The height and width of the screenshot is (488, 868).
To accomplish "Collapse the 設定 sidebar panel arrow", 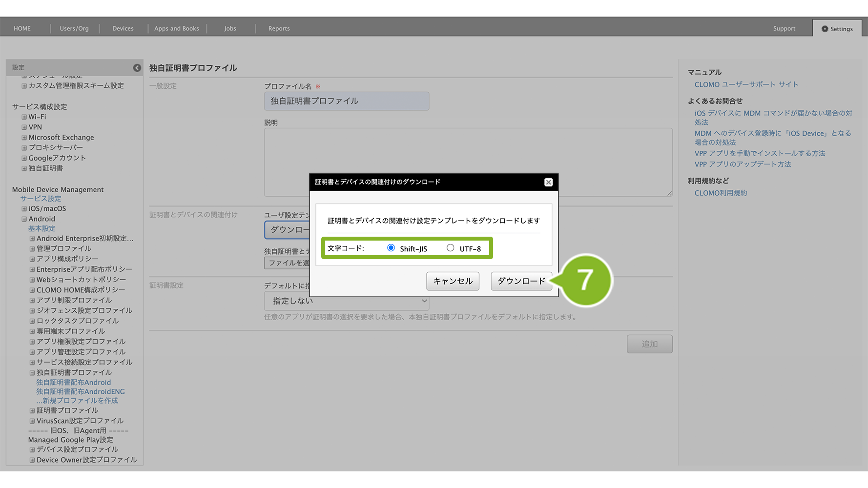I will (x=137, y=68).
